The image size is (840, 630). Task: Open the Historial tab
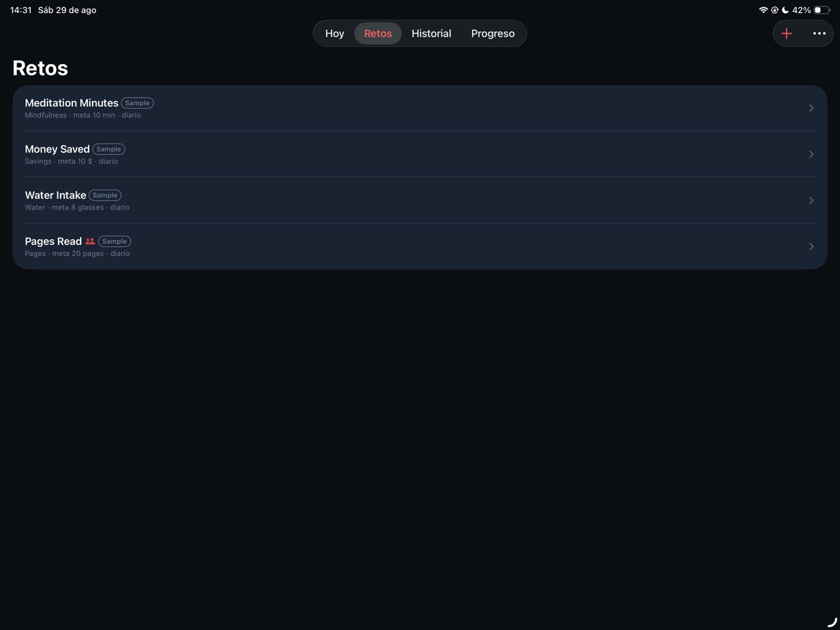point(431,33)
